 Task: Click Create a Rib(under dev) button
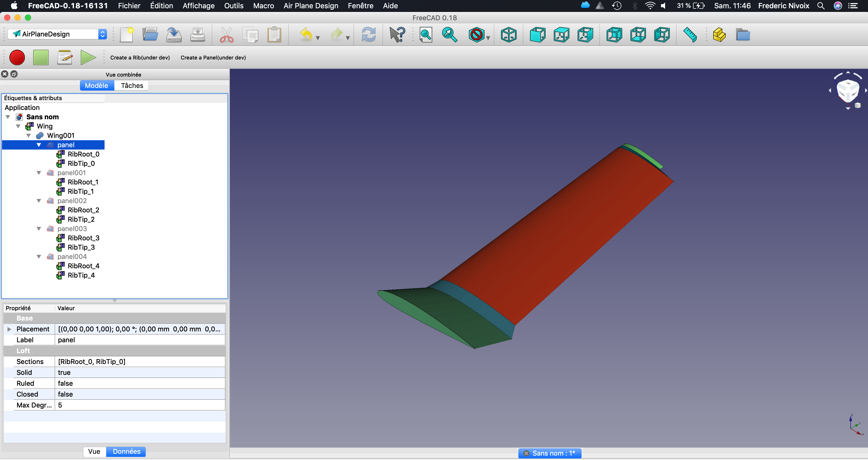click(140, 58)
